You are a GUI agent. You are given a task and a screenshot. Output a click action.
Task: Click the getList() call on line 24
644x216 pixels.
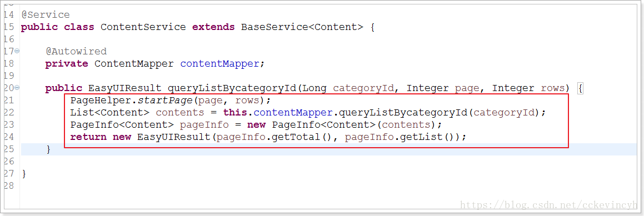tap(427, 137)
